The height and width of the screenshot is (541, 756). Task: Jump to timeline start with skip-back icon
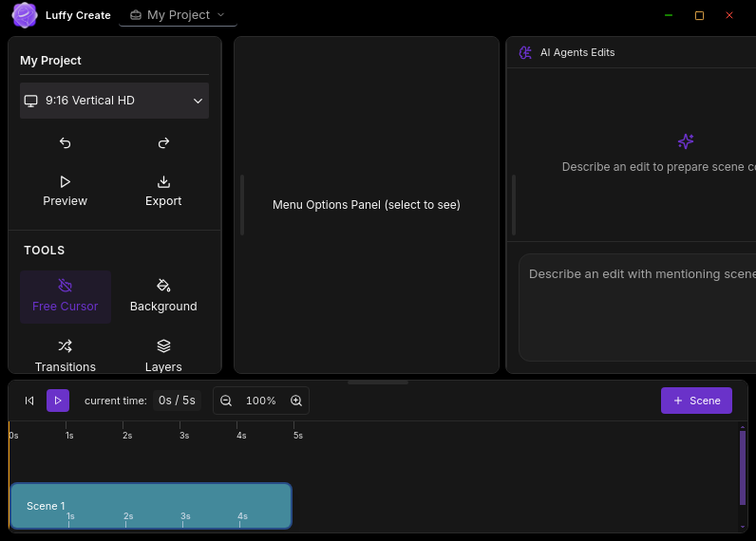pos(29,401)
